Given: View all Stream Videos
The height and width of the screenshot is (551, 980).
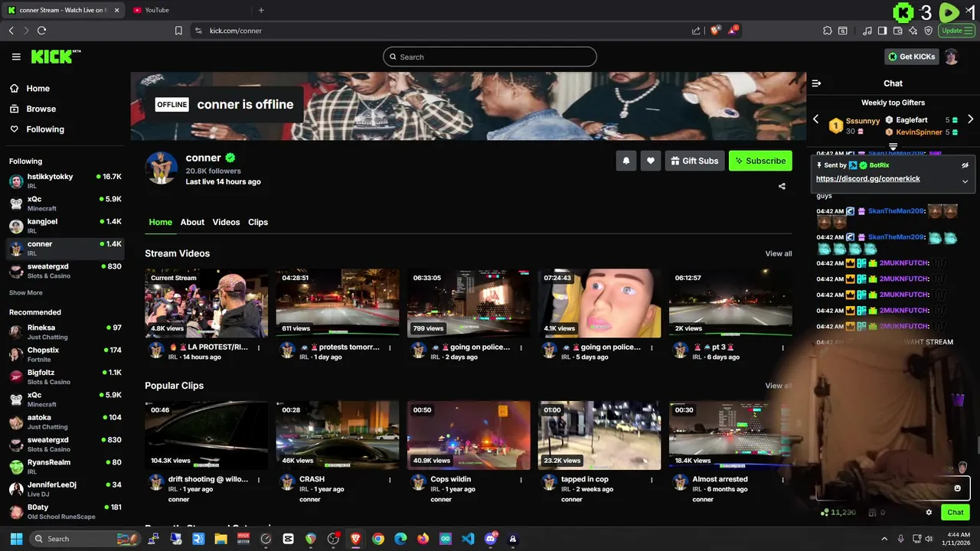Looking at the screenshot, I should pyautogui.click(x=779, y=253).
